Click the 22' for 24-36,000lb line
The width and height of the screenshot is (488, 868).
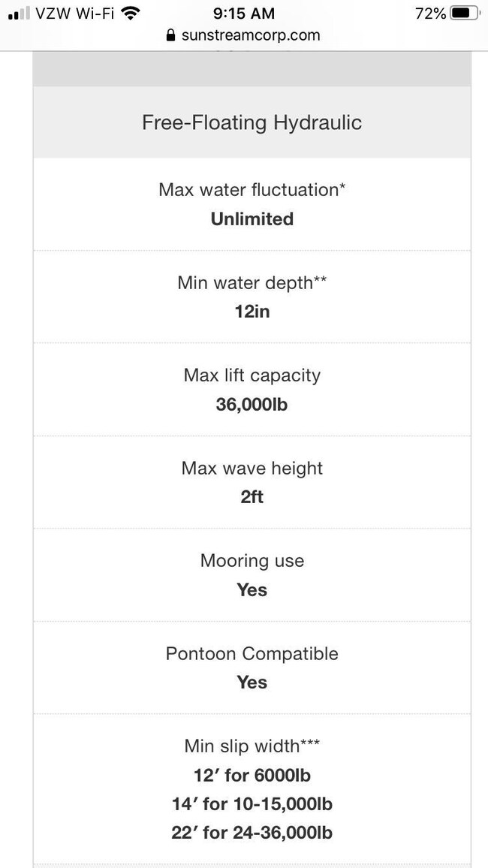point(252,833)
